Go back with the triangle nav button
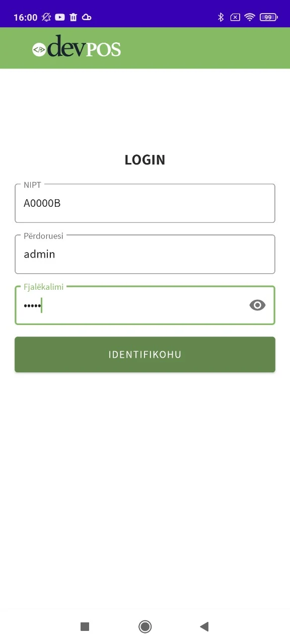290x644 pixels. 204,626
